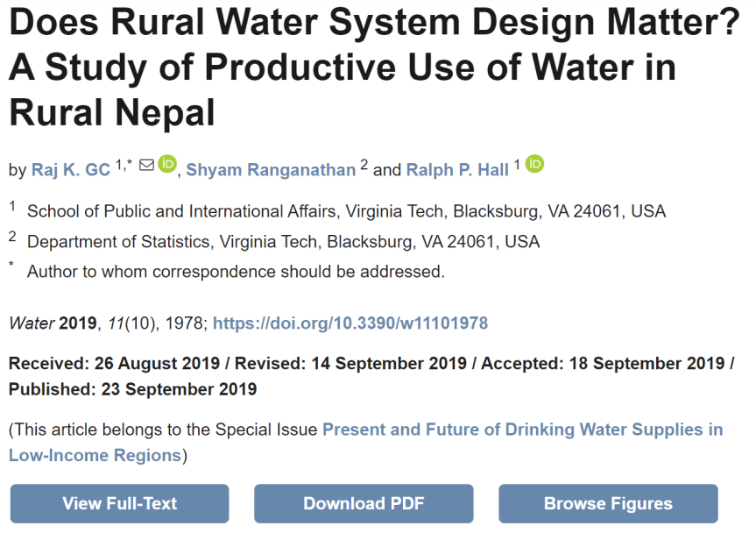Click the italic journal name Water

pyautogui.click(x=32, y=323)
